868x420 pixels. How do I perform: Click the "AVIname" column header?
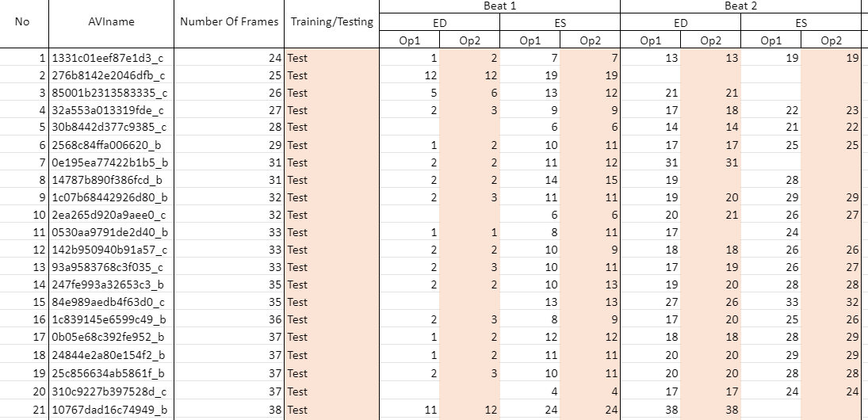[x=111, y=22]
